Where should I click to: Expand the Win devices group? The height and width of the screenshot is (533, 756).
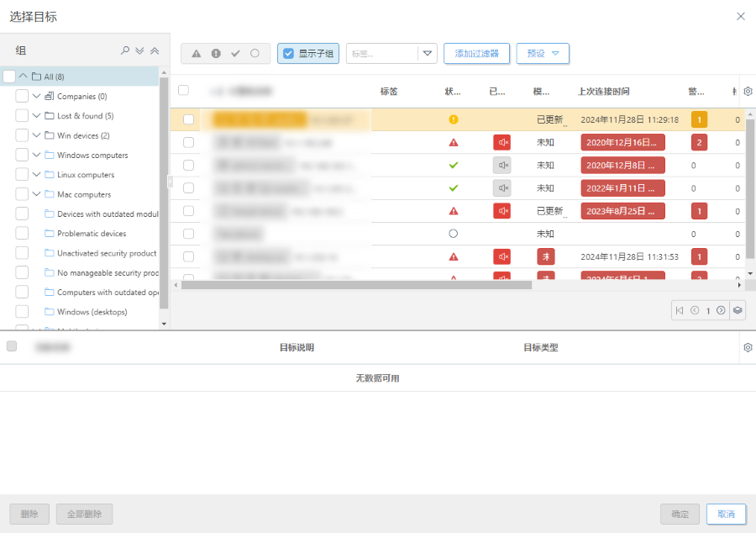pos(37,135)
